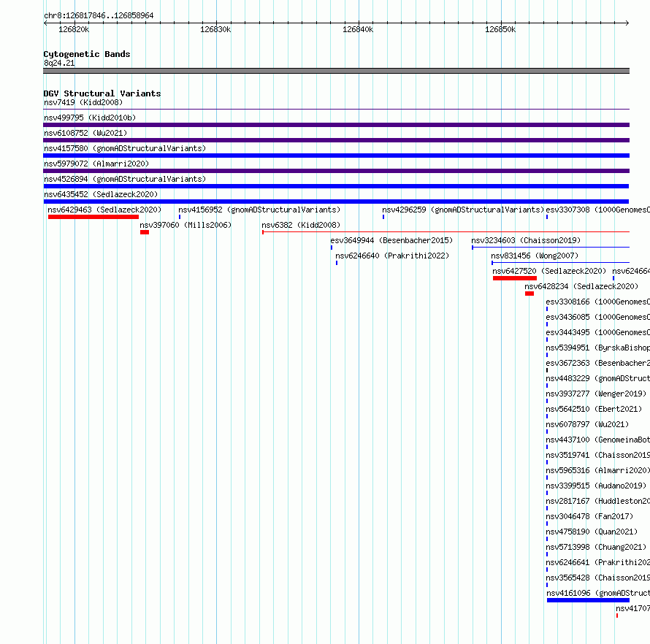
Task: Click nsv4156952 gnomADStructuralVariants label
Action: [259, 210]
